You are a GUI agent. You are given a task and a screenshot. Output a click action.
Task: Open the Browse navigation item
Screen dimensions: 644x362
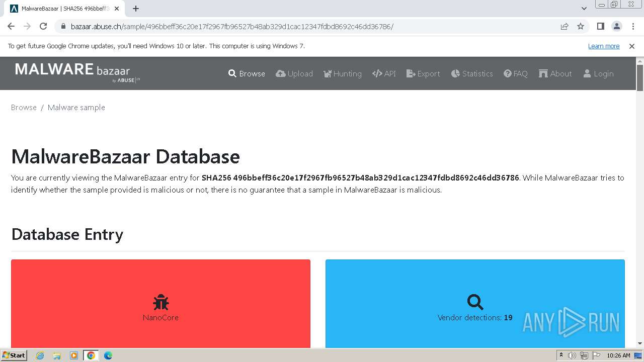(247, 73)
